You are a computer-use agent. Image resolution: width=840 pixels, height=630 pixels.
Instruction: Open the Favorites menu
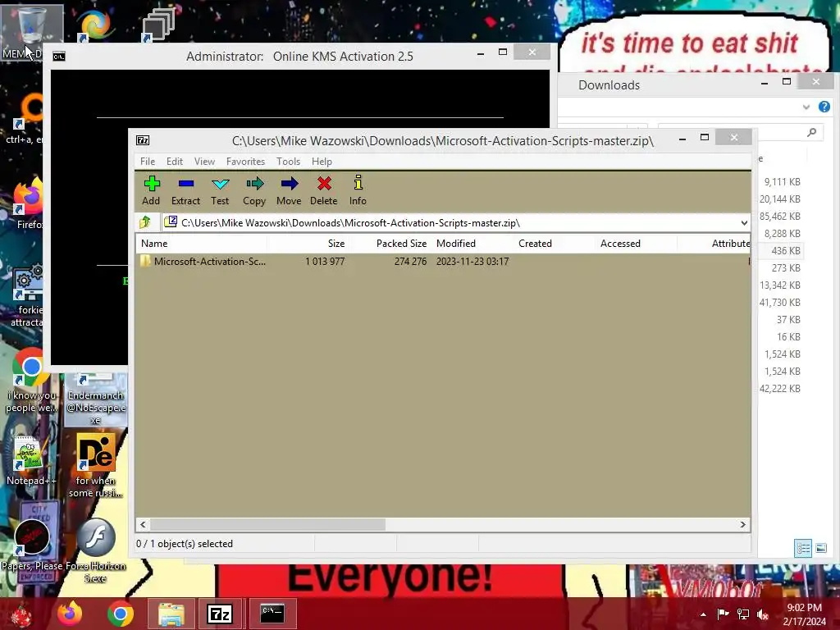[245, 162]
